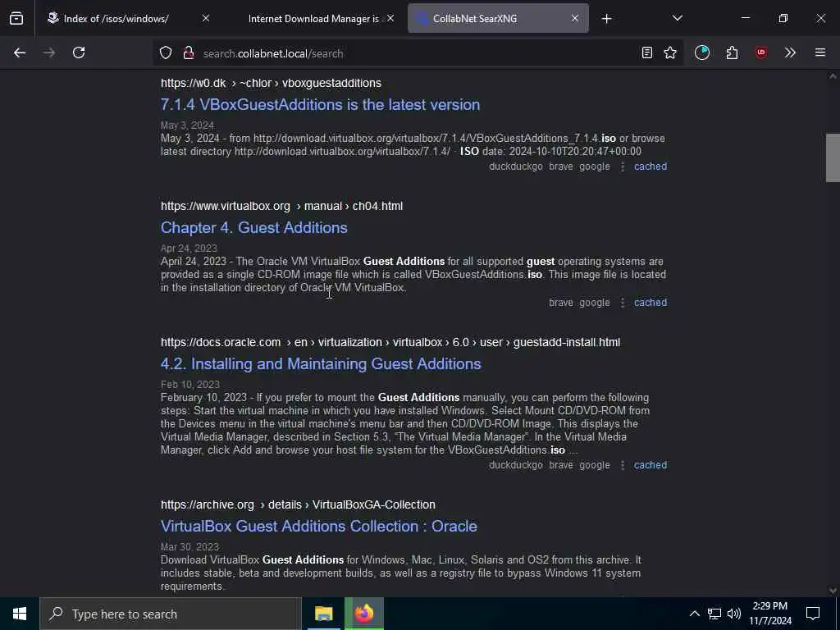This screenshot has width=840, height=630.
Task: Switch to Index of /isos/windows/ tab
Action: tap(116, 18)
